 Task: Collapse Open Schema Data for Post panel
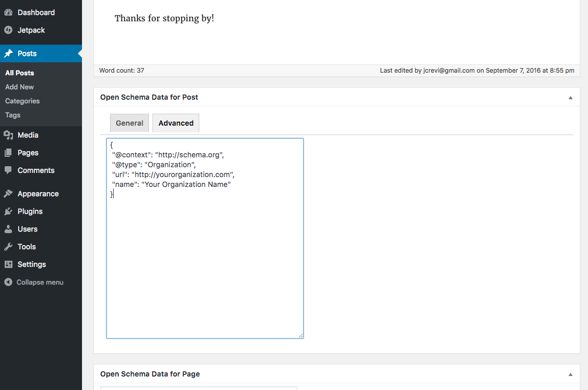(x=570, y=98)
